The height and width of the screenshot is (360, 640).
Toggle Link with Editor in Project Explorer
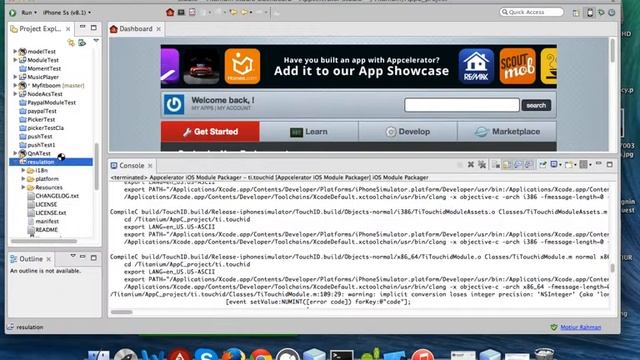click(x=82, y=42)
